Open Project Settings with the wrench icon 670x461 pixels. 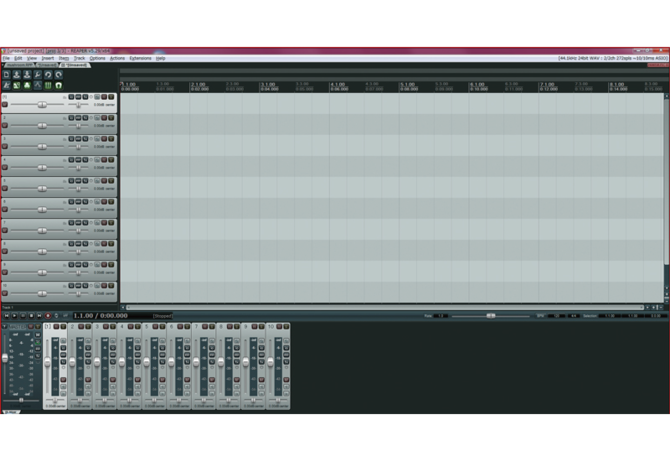(x=38, y=75)
